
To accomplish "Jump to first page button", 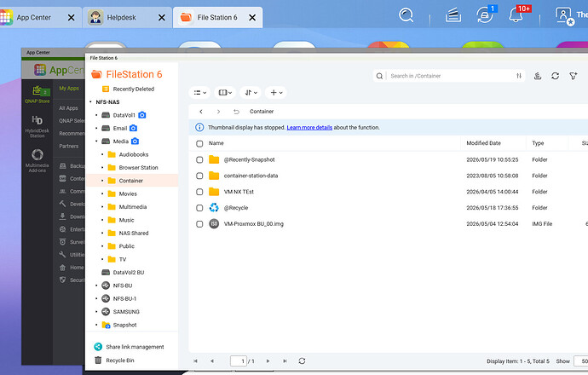I will point(195,361).
